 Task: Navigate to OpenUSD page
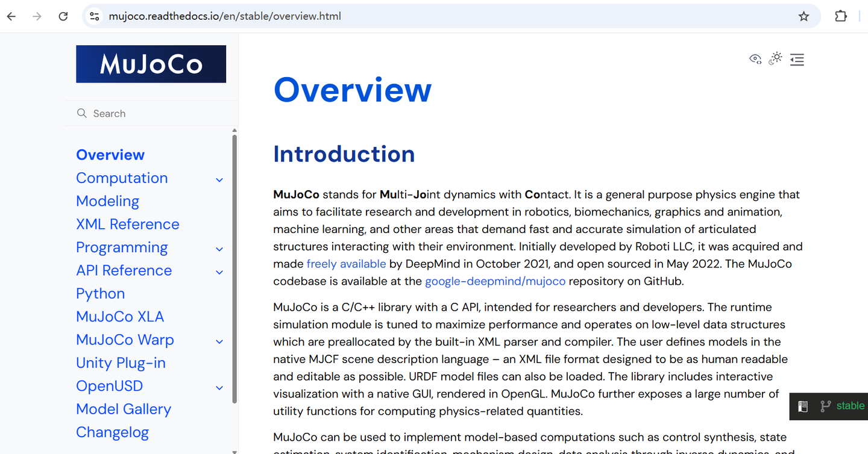pyautogui.click(x=109, y=386)
